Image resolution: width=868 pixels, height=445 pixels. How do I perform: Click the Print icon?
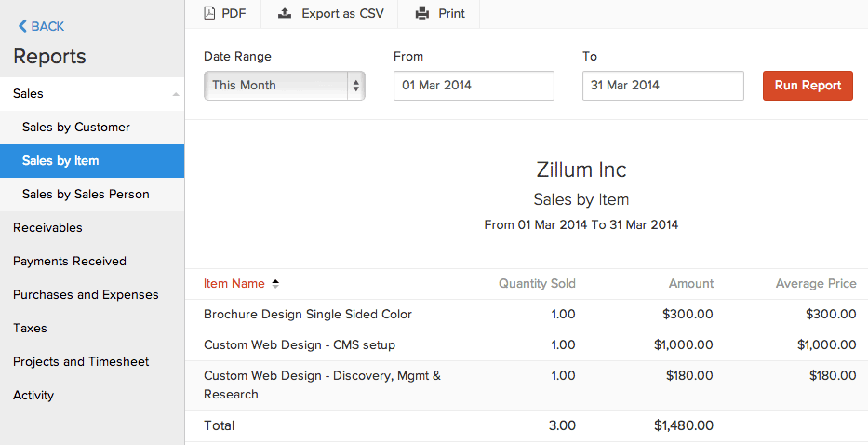[x=422, y=14]
